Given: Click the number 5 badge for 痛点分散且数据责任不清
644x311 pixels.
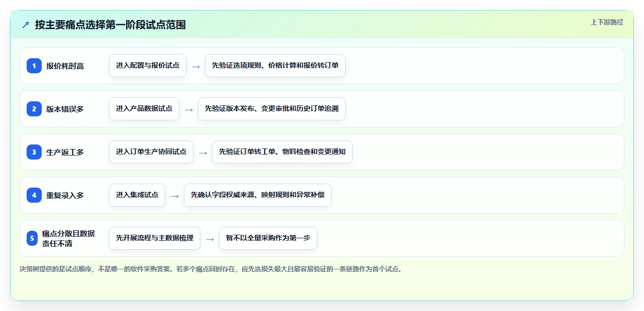Looking at the screenshot, I should coord(32,238).
